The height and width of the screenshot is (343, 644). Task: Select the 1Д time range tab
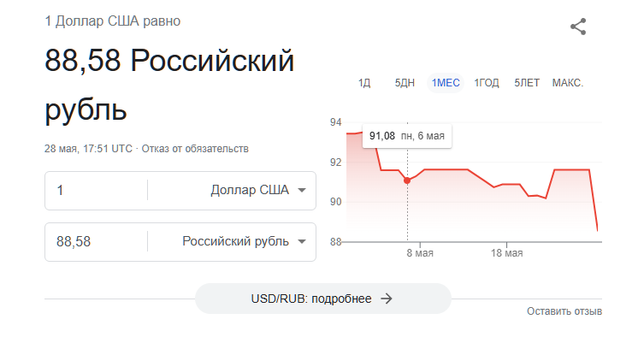click(x=364, y=83)
